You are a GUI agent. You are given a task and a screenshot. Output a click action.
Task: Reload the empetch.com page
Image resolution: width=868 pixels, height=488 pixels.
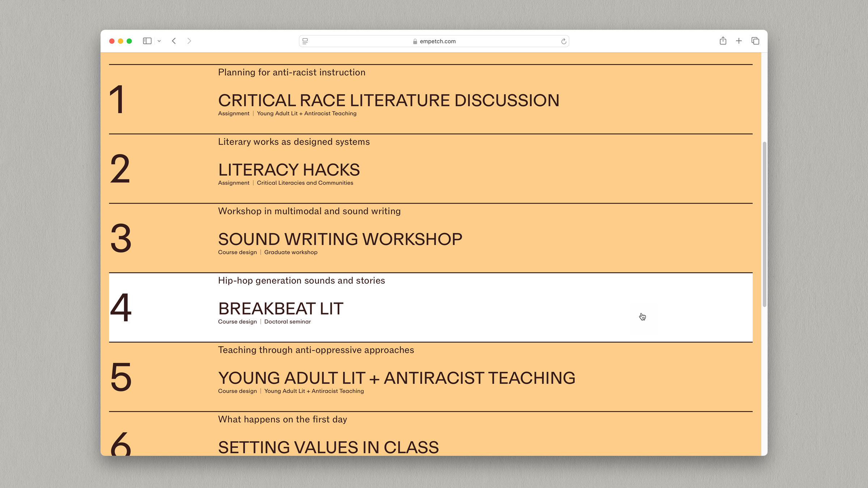pos(563,41)
